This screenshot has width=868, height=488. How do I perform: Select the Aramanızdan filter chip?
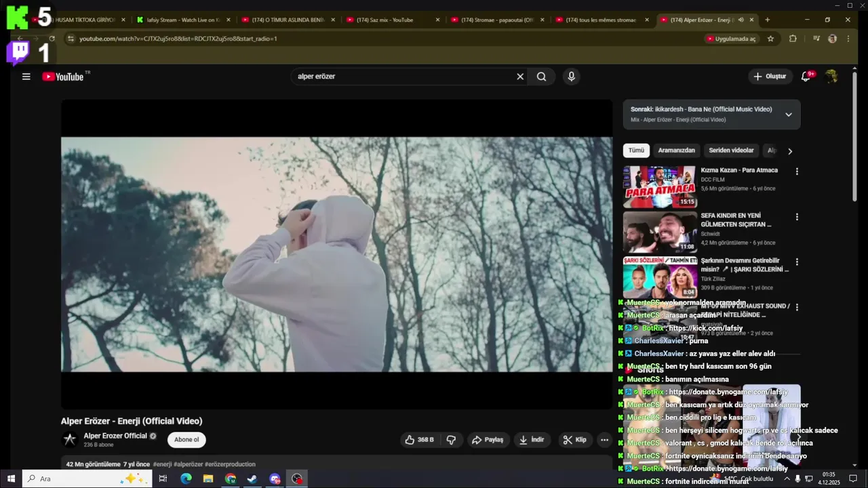[676, 150]
